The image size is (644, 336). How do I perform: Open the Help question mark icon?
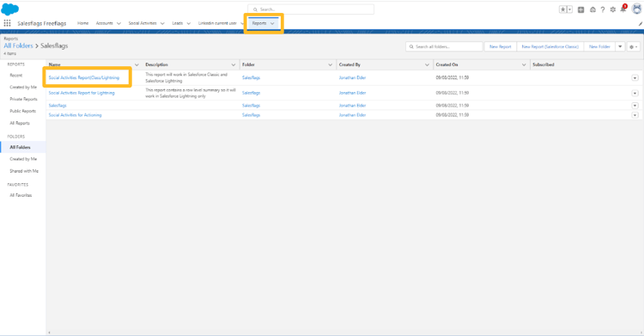point(603,9)
